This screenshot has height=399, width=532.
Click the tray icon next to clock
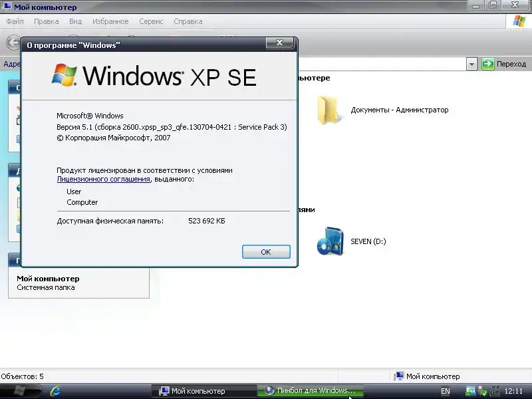[x=495, y=391]
